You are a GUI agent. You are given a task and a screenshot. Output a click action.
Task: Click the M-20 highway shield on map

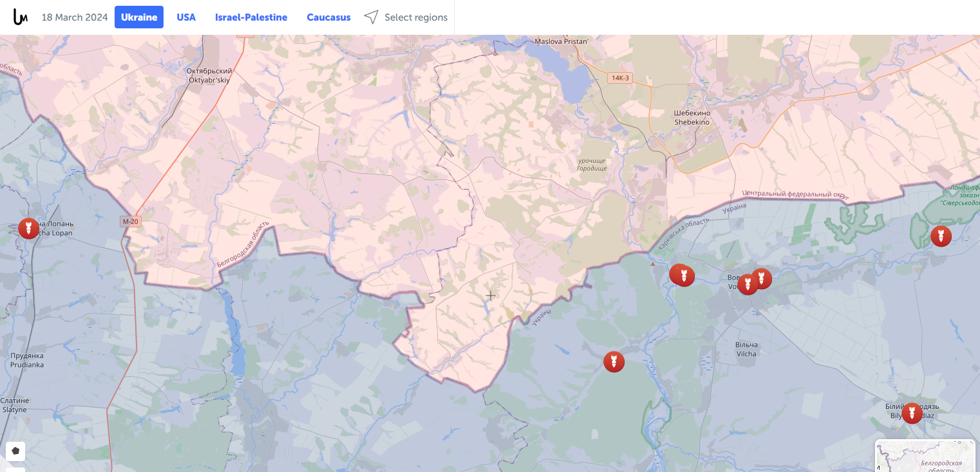tap(130, 222)
